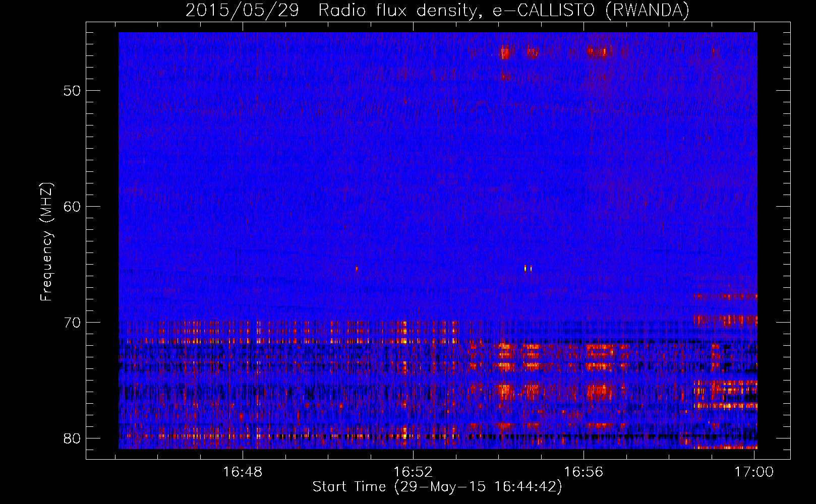Click the "50" frequency tick label

coord(72,91)
